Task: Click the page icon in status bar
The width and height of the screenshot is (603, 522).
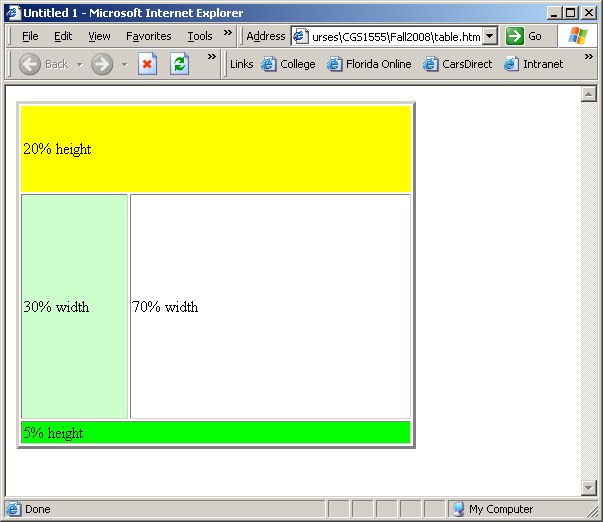Action: tap(13, 509)
